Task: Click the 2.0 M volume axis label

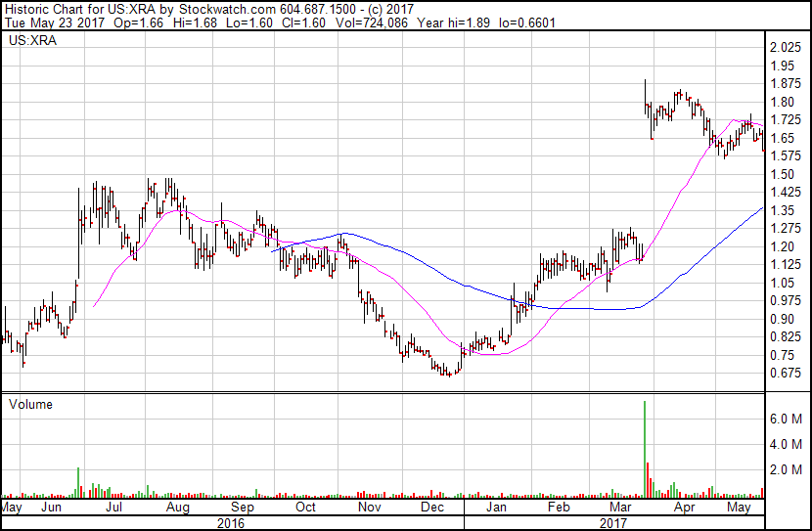Action: (x=787, y=469)
